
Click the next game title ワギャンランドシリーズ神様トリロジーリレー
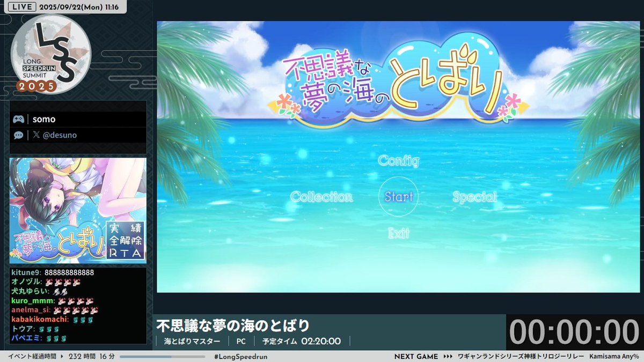pos(520,357)
